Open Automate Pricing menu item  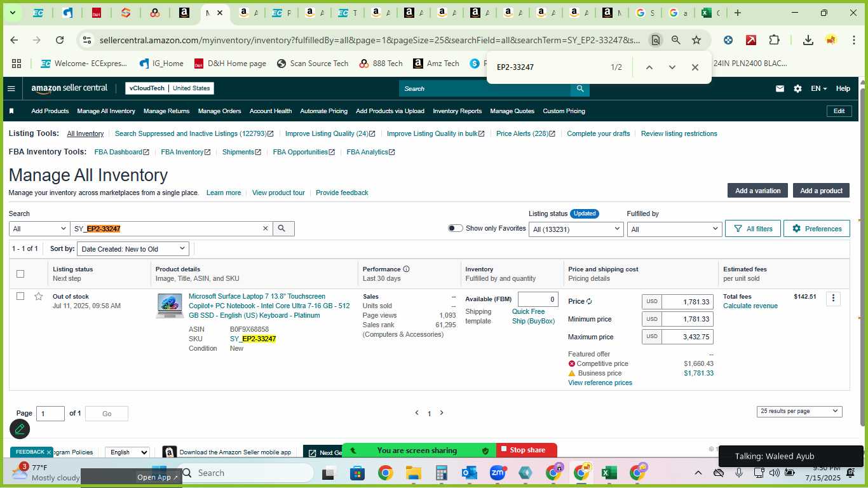(x=323, y=111)
